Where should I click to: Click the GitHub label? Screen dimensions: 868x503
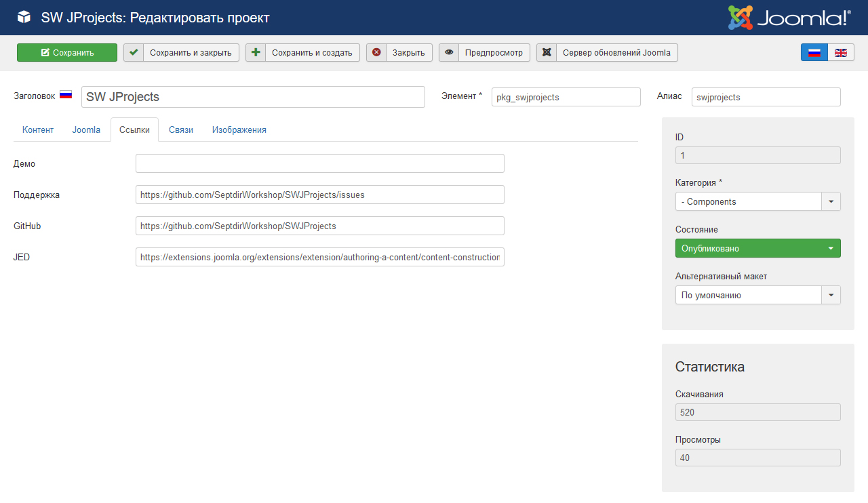(x=27, y=226)
